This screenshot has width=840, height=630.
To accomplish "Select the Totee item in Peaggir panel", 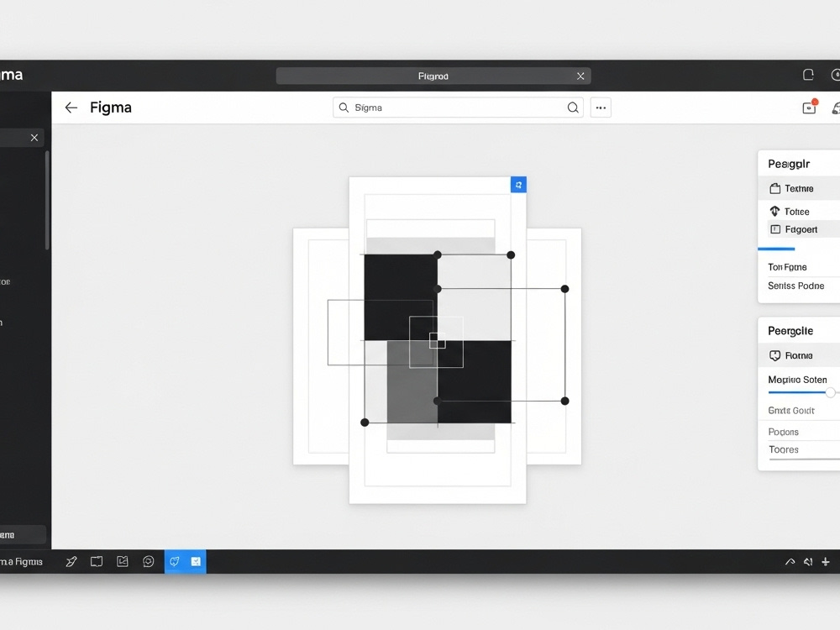I will coord(798,211).
